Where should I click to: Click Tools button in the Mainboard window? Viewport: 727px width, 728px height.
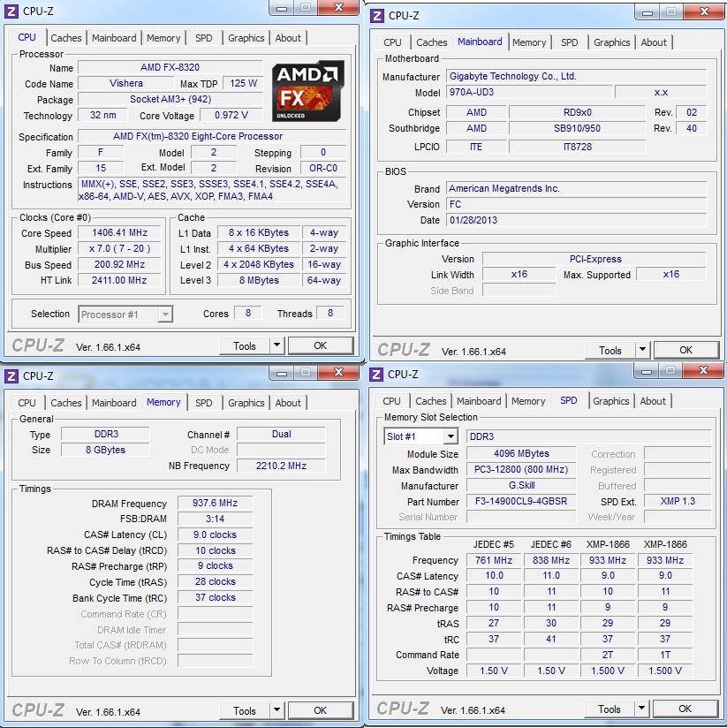(x=610, y=350)
